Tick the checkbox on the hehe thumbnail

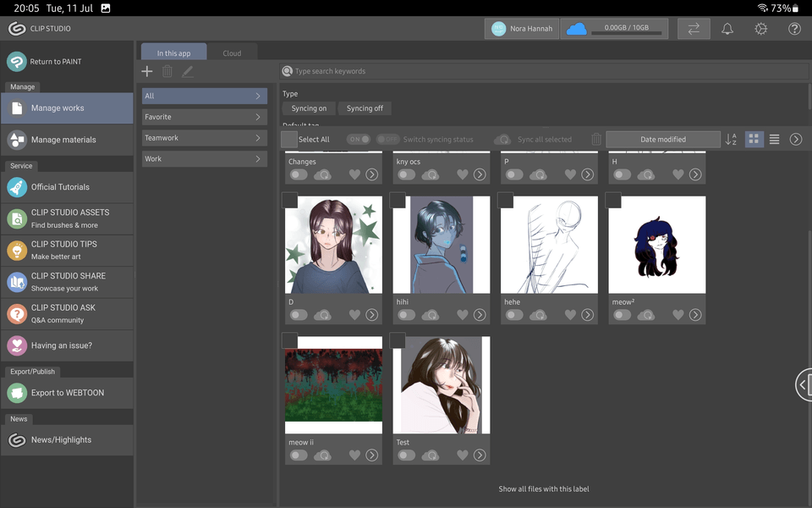pyautogui.click(x=505, y=200)
